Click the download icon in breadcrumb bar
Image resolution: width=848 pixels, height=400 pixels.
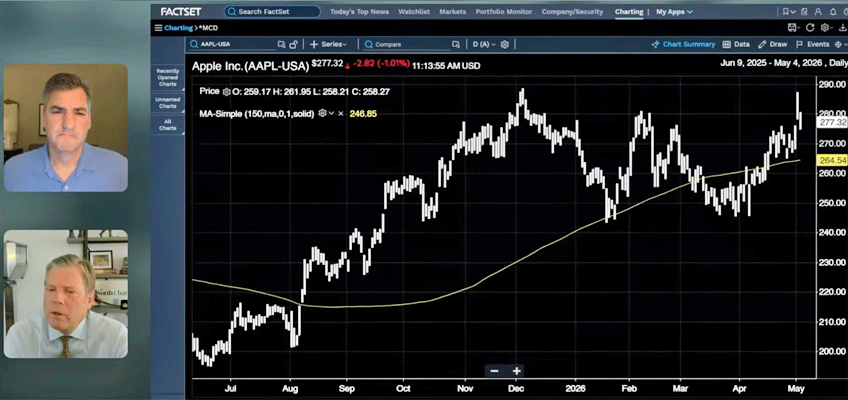[x=843, y=28]
